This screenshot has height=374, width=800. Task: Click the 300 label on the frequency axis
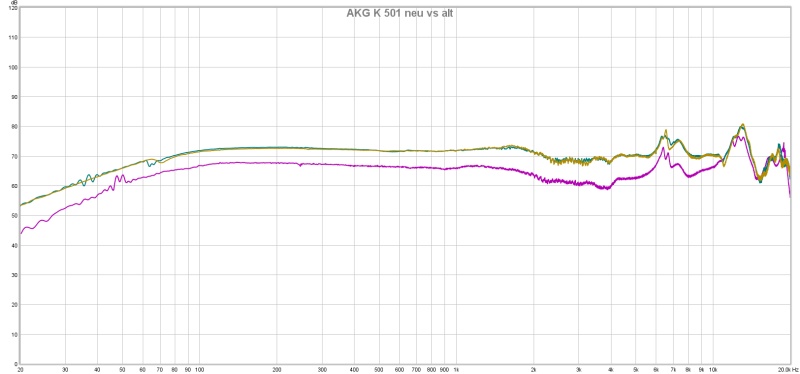click(x=322, y=369)
